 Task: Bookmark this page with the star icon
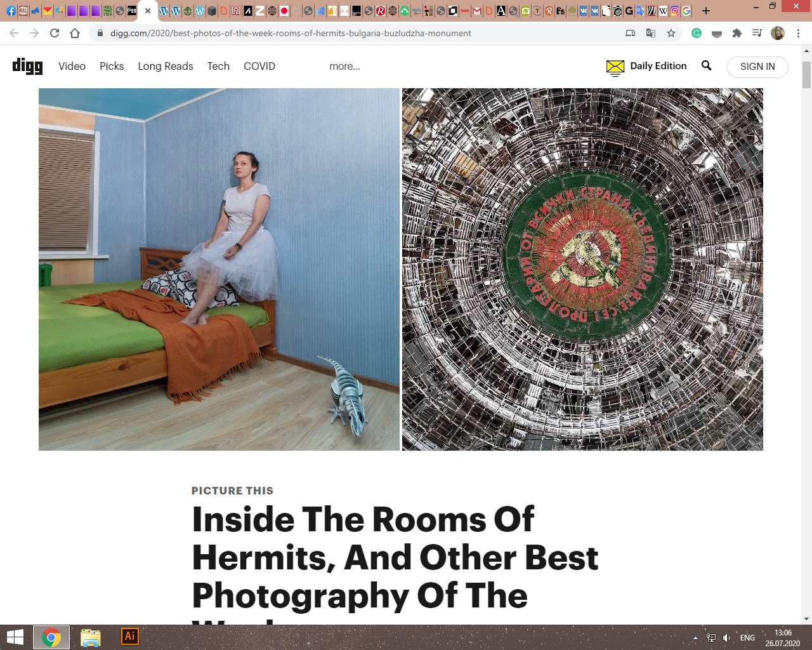[x=671, y=33]
